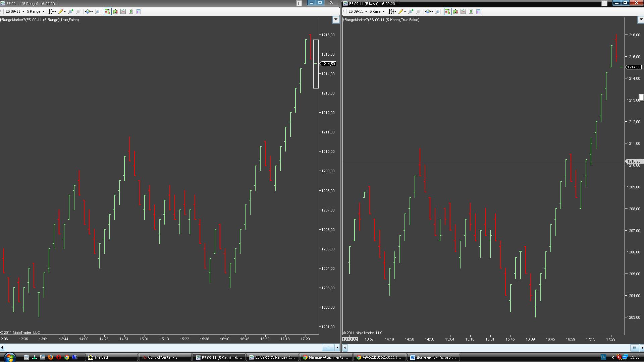Open the 5 Range interval dropdown
Image resolution: width=644 pixels, height=362 pixels.
[x=36, y=11]
